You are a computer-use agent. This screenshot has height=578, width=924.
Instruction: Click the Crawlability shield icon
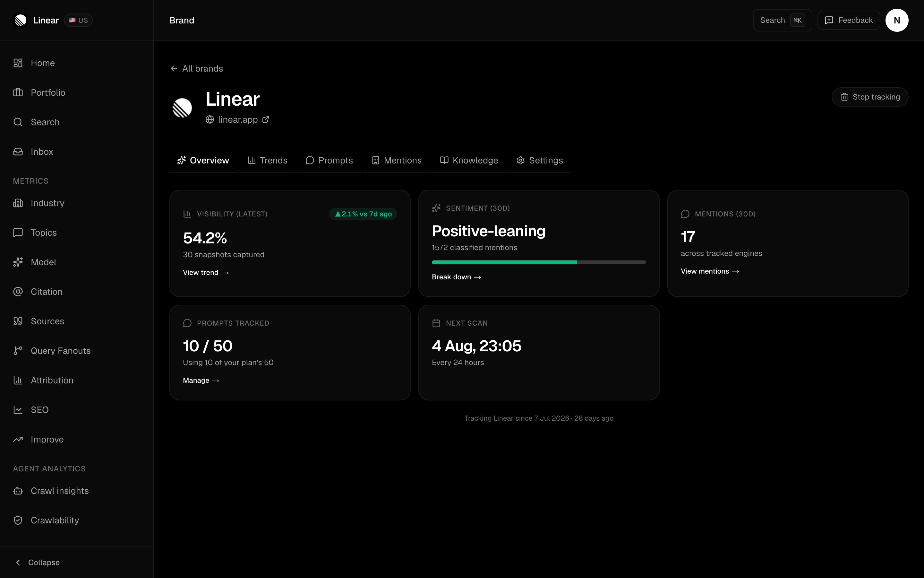[x=18, y=520]
